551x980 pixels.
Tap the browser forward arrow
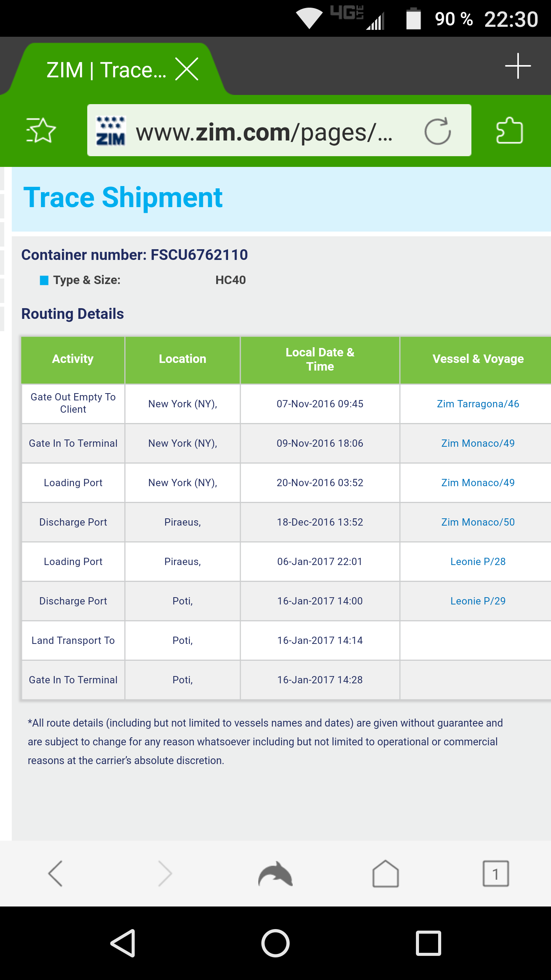(x=165, y=874)
